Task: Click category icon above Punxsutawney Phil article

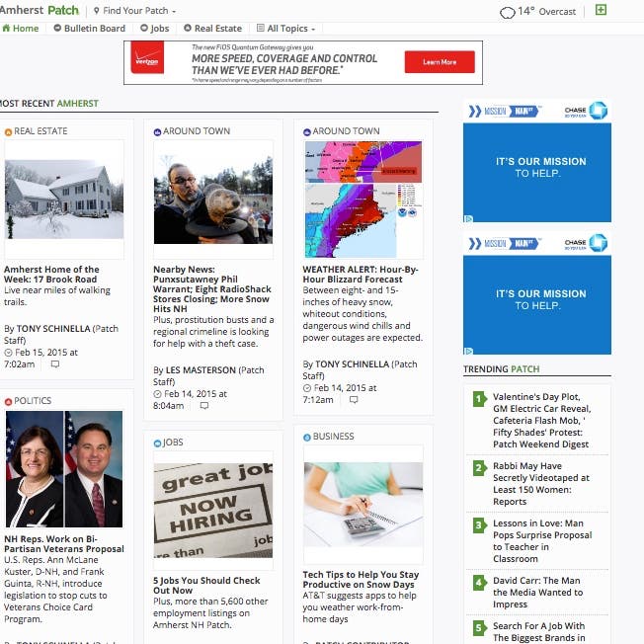Action: pyautogui.click(x=157, y=131)
